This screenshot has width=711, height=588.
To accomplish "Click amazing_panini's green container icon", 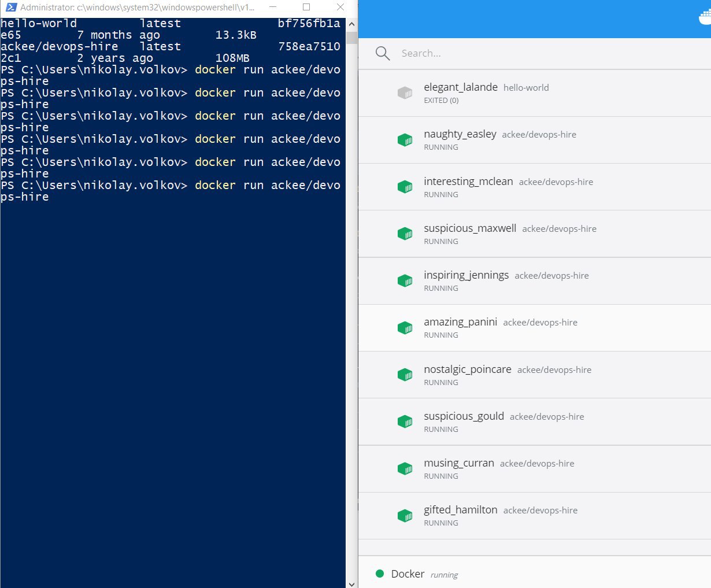I will click(405, 327).
